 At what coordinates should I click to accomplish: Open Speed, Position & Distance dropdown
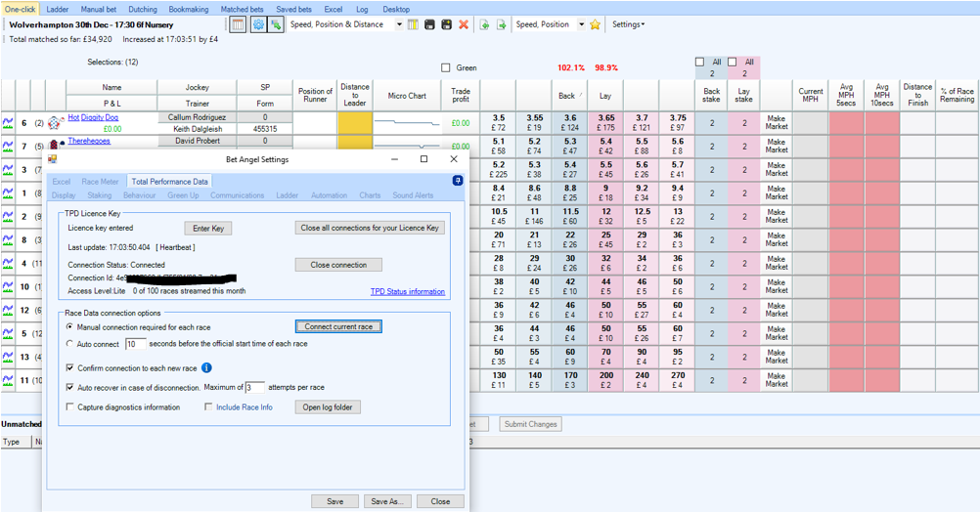pos(398,24)
